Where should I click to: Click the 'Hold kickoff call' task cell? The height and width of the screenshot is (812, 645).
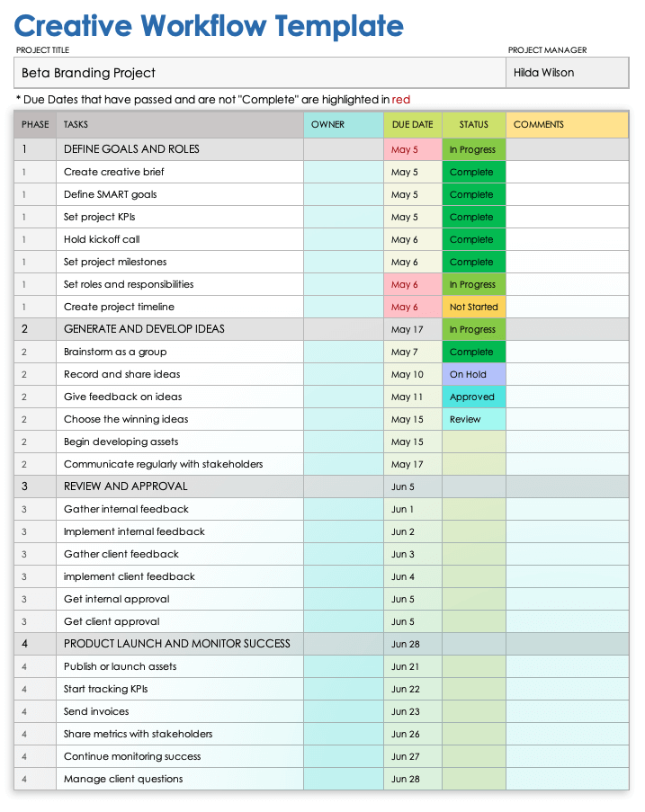coord(180,239)
